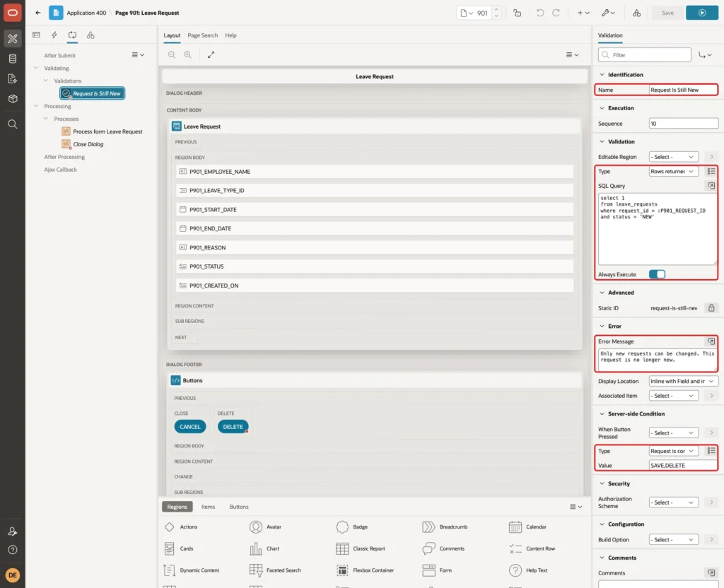This screenshot has width=724, height=588.
Task: Open the App Builder icon in sidebar
Action: [x=13, y=39]
